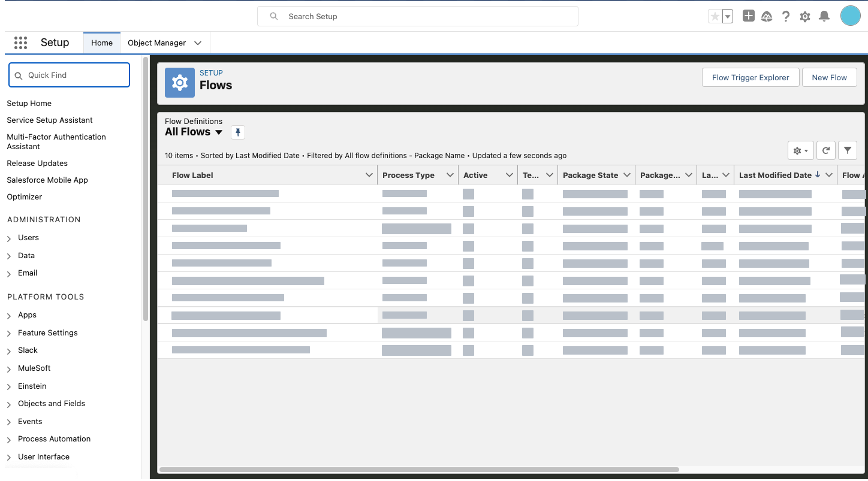Open the Help question mark icon
The image size is (868, 481).
(x=786, y=17)
